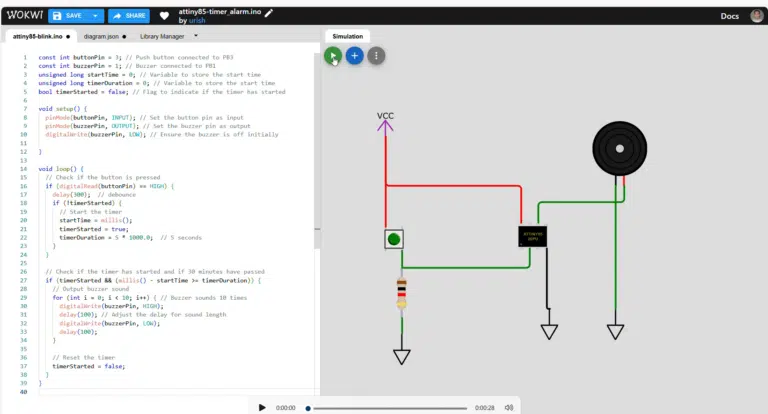
Task: Click 'timerStarted = false;' line 37
Action: (x=89, y=366)
